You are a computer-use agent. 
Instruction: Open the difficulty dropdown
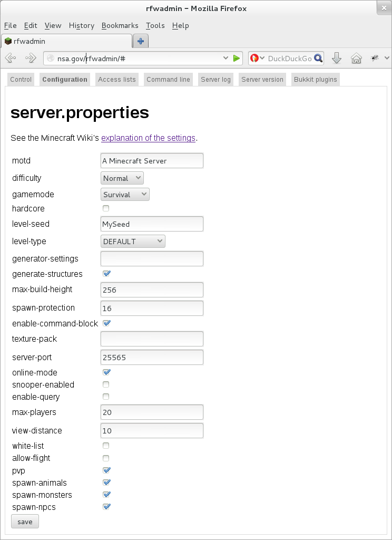[122, 178]
